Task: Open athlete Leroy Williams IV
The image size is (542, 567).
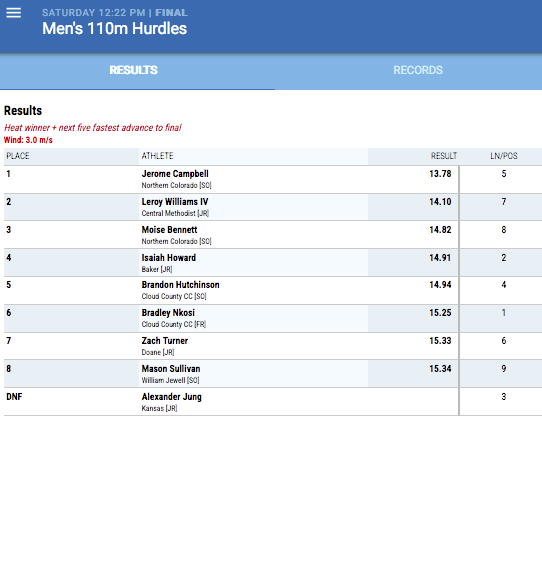Action: click(x=175, y=202)
